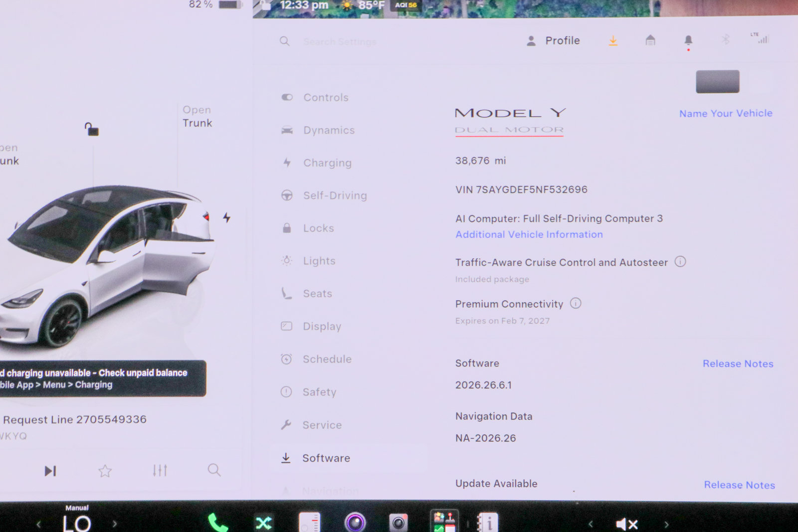Tap the Expires on Feb 7, 2027 text

(502, 321)
